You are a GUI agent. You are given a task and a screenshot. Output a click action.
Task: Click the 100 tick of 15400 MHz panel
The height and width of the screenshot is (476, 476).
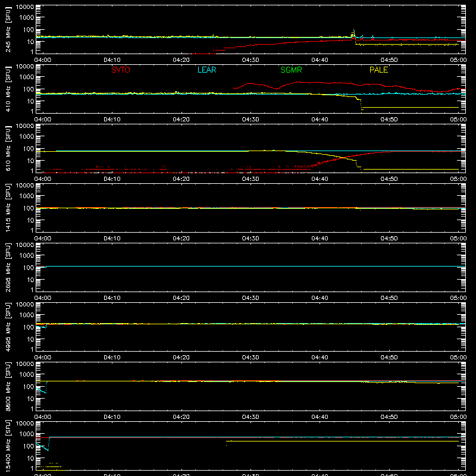point(29,446)
